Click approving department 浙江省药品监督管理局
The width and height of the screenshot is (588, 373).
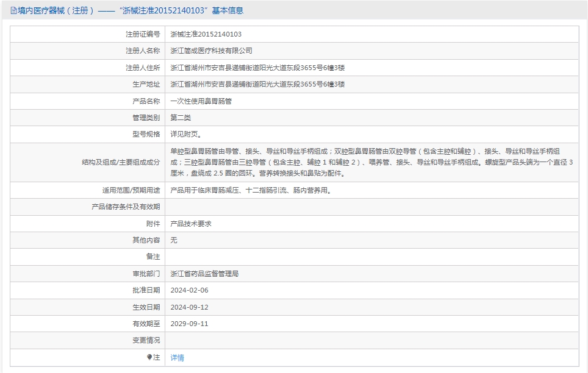[204, 274]
